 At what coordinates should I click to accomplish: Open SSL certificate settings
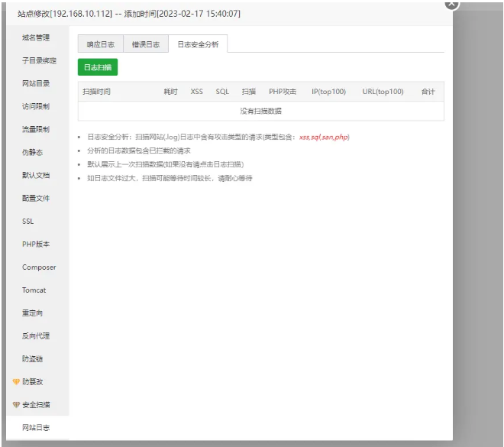point(28,221)
